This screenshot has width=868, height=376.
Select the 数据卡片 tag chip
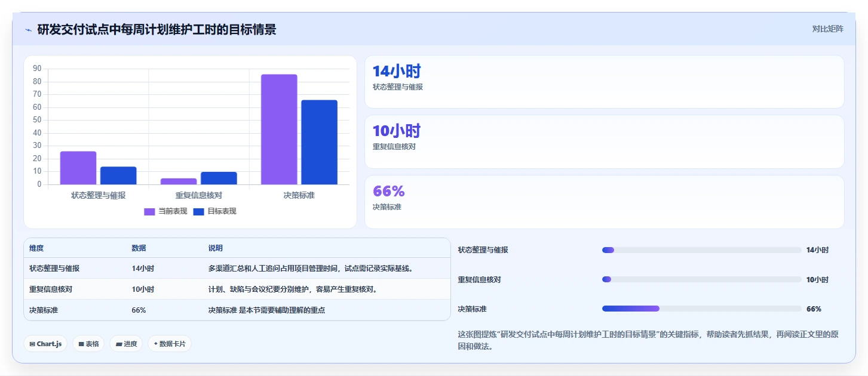pos(170,344)
